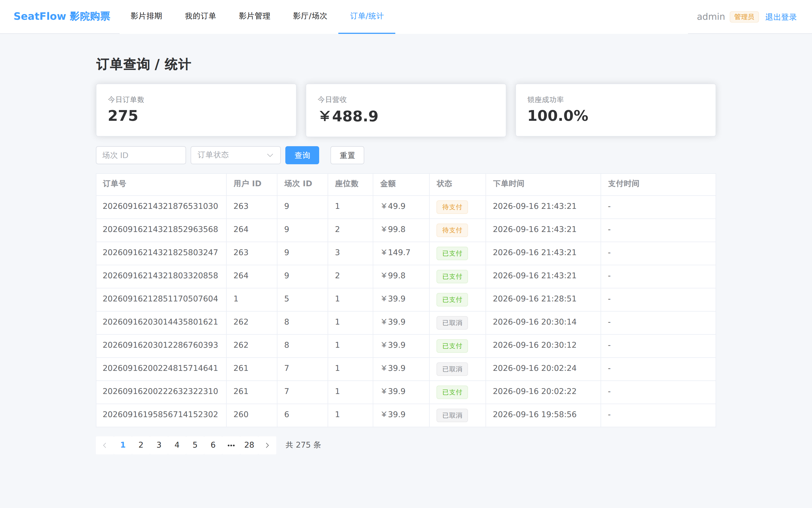Click the 2026-09-16 20:30:14 timestamp
812x508 pixels.
point(535,322)
